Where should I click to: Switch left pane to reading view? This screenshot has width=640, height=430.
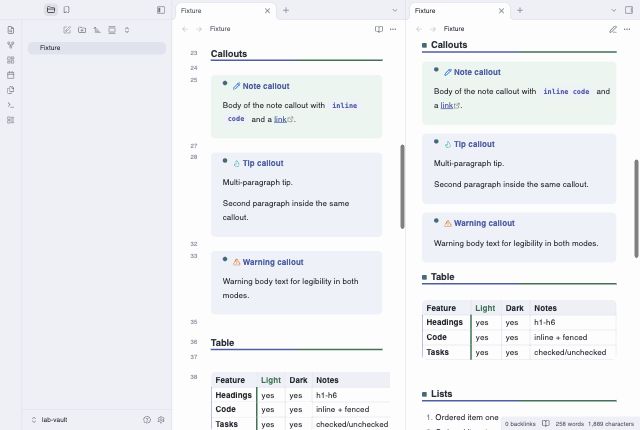pyautogui.click(x=379, y=29)
